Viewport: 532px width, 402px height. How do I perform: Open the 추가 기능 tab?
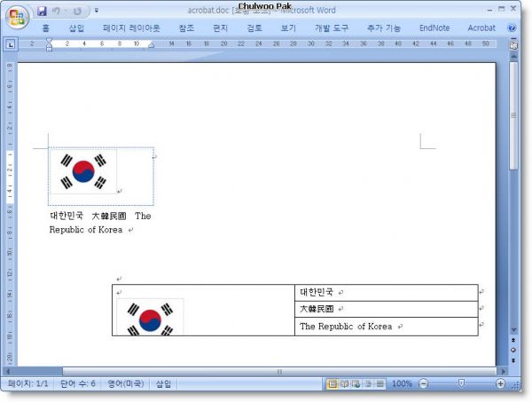(x=384, y=28)
